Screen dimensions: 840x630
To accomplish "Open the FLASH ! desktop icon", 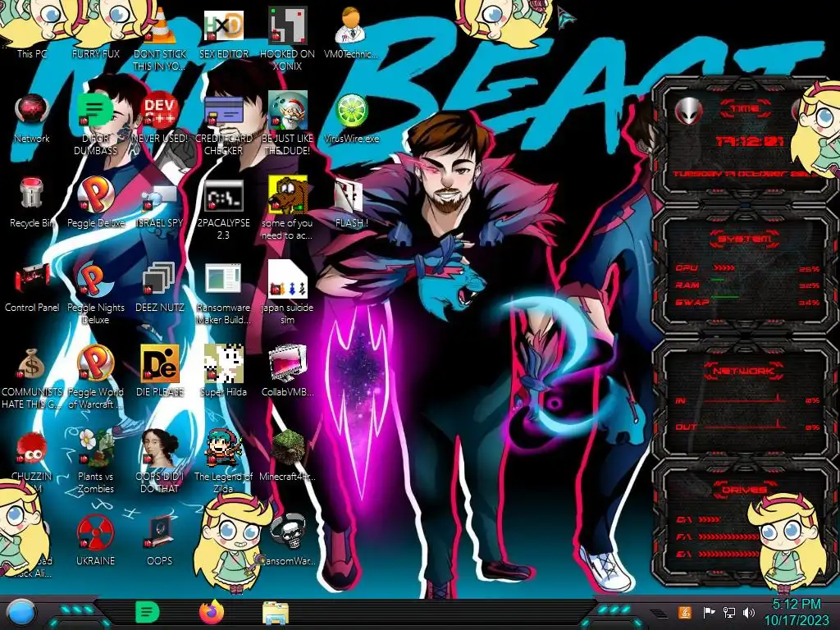I will [351, 203].
